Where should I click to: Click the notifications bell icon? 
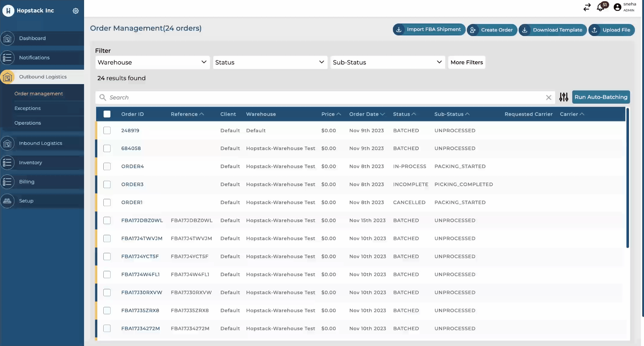click(600, 7)
